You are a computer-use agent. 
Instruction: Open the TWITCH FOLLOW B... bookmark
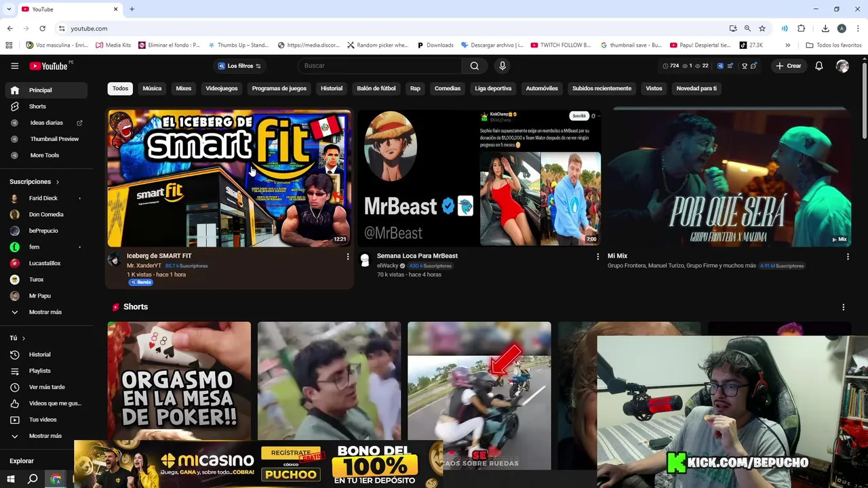561,45
